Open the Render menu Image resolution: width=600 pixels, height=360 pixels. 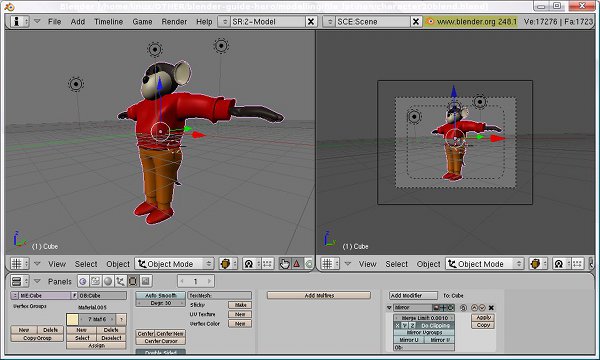click(x=174, y=22)
